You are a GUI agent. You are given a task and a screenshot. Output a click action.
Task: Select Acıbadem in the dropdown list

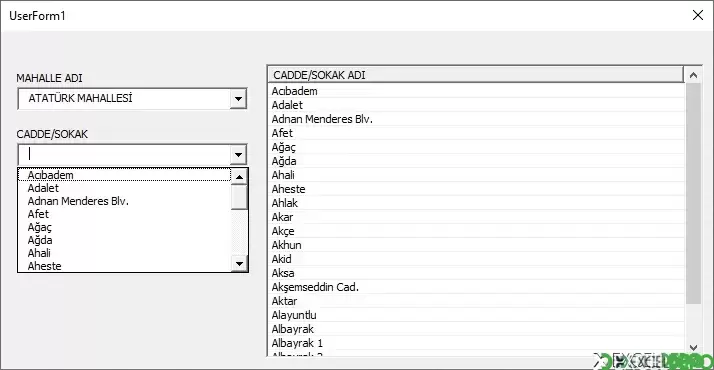(x=124, y=175)
